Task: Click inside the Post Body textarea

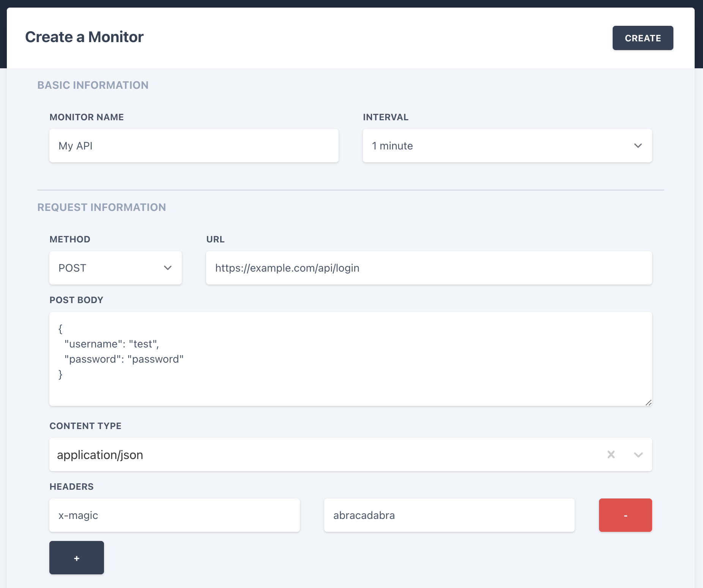Action: (x=351, y=359)
